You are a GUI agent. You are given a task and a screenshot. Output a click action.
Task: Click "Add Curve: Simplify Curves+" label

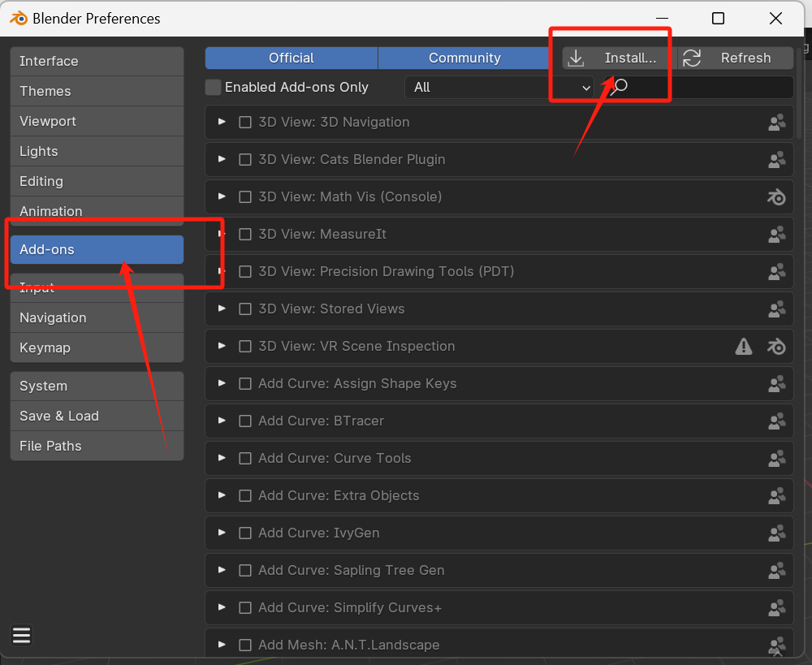[350, 607]
